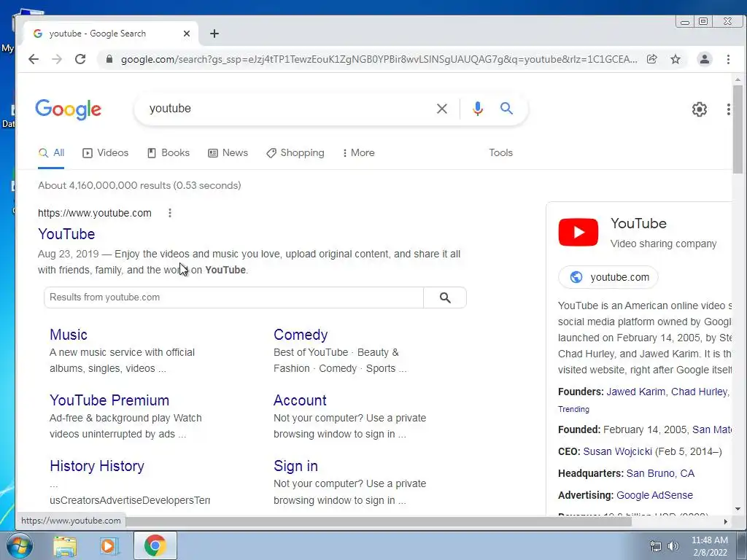Start voice search with the microphone icon
The height and width of the screenshot is (560, 747).
point(477,109)
